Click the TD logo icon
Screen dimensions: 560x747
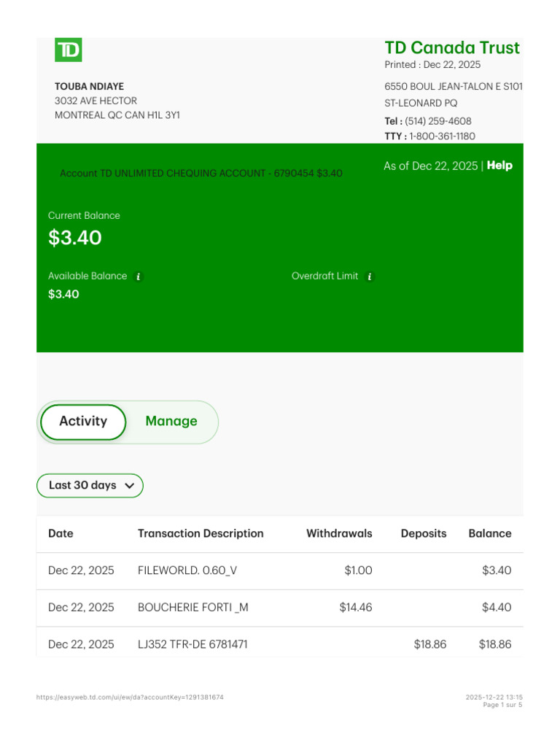click(x=69, y=50)
